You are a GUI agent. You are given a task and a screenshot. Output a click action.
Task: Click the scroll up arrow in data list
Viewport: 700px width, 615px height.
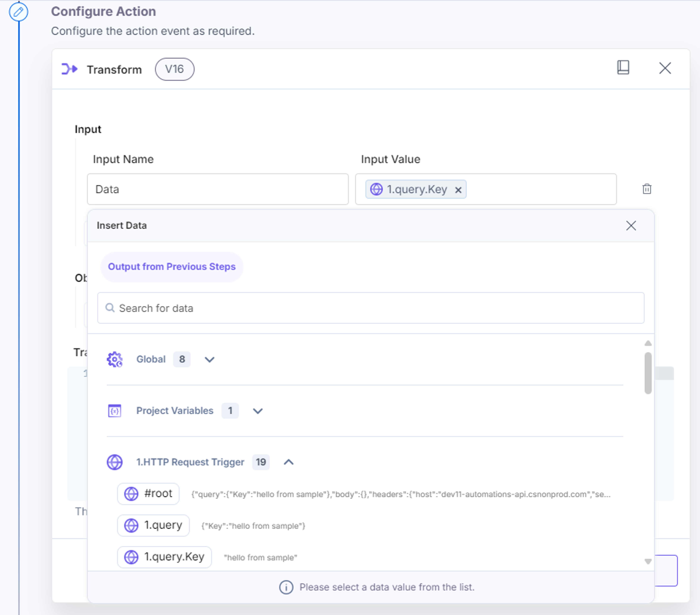point(648,343)
